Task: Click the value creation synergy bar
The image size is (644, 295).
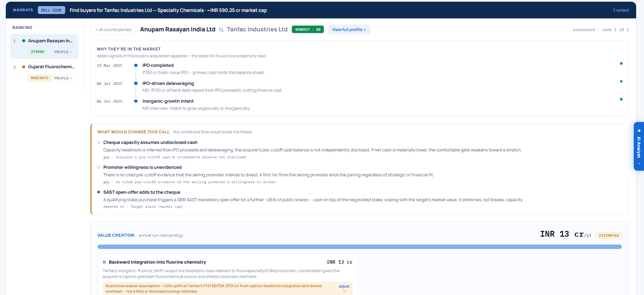Action: point(359,247)
